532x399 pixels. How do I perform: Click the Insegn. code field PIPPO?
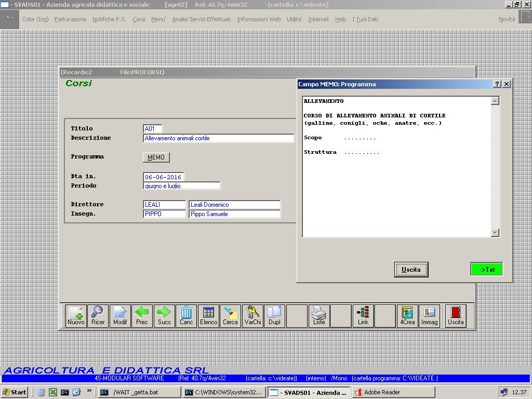(x=165, y=214)
